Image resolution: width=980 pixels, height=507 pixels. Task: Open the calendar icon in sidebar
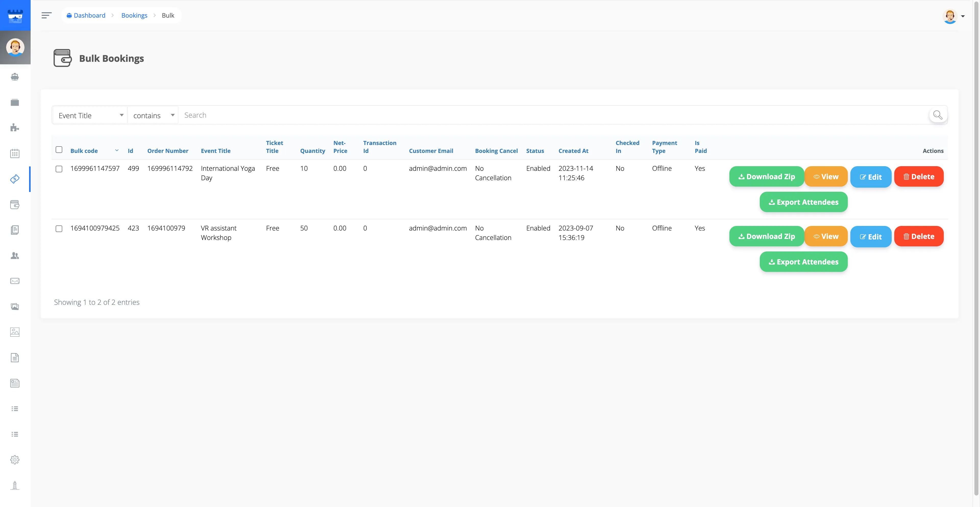(15, 153)
